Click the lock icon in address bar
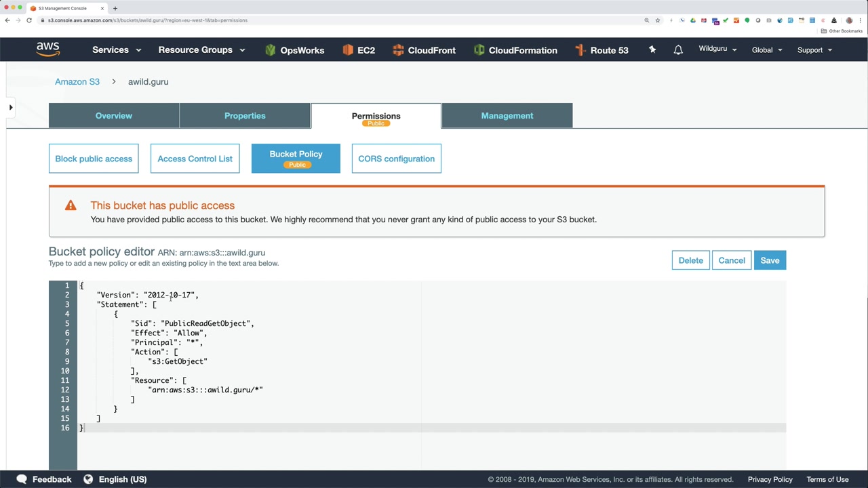Screen dimensions: 868x488 [x=43, y=20]
